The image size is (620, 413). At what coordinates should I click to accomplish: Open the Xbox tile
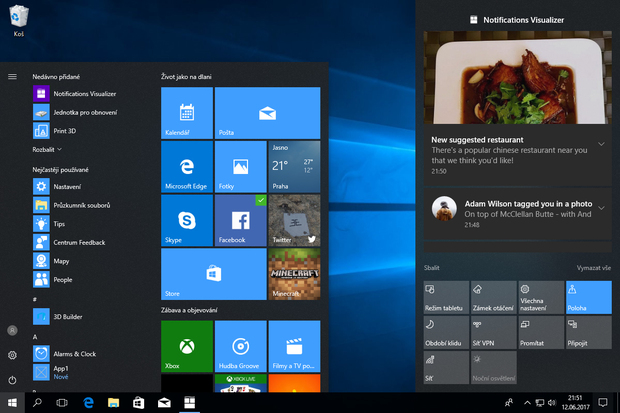187,346
